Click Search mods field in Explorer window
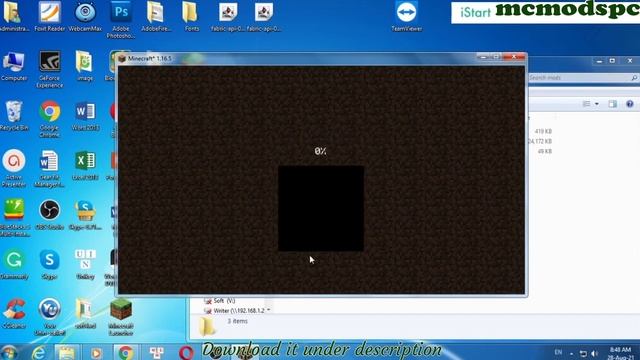This screenshot has width=640, height=360. click(x=582, y=78)
